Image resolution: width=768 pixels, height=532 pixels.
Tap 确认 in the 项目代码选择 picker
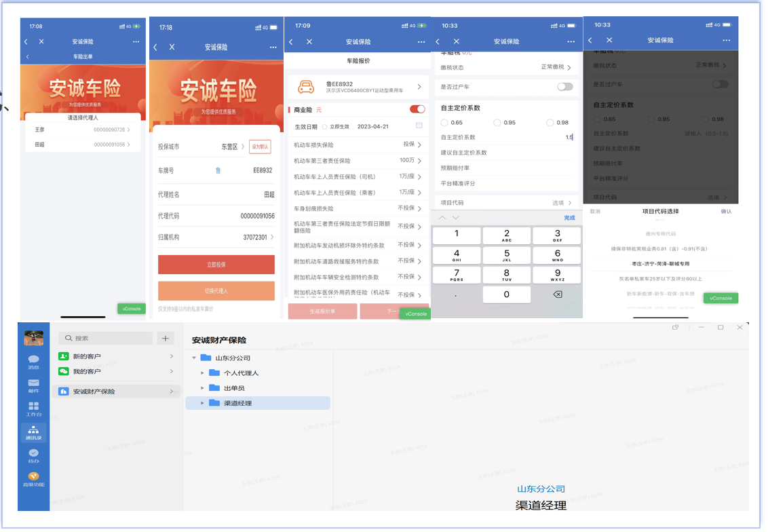click(x=726, y=212)
